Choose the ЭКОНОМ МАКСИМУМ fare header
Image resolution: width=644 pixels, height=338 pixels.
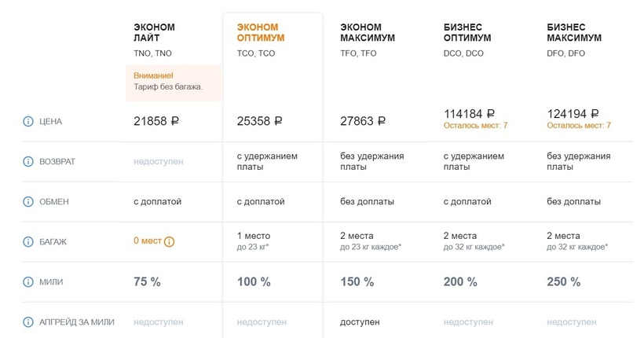pyautogui.click(x=368, y=32)
